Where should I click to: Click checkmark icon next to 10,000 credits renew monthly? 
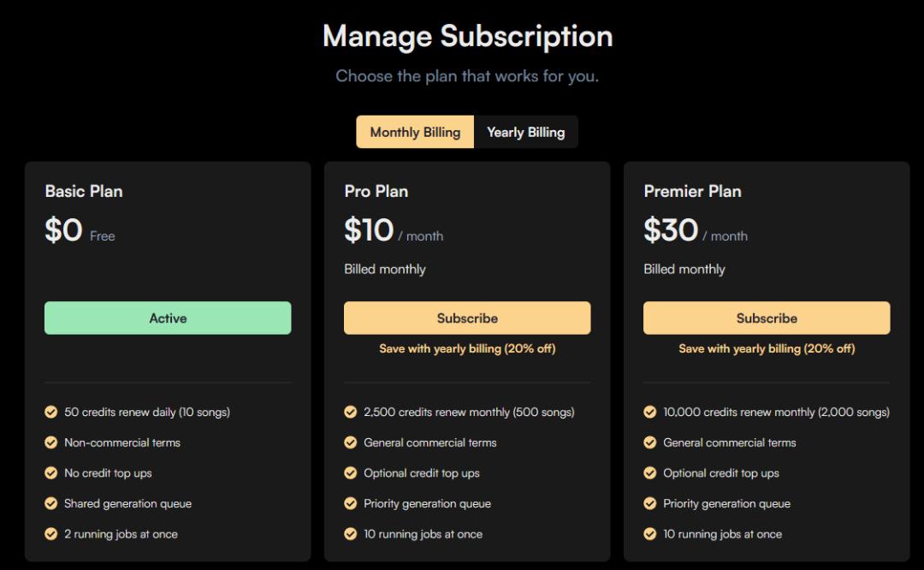(x=650, y=412)
